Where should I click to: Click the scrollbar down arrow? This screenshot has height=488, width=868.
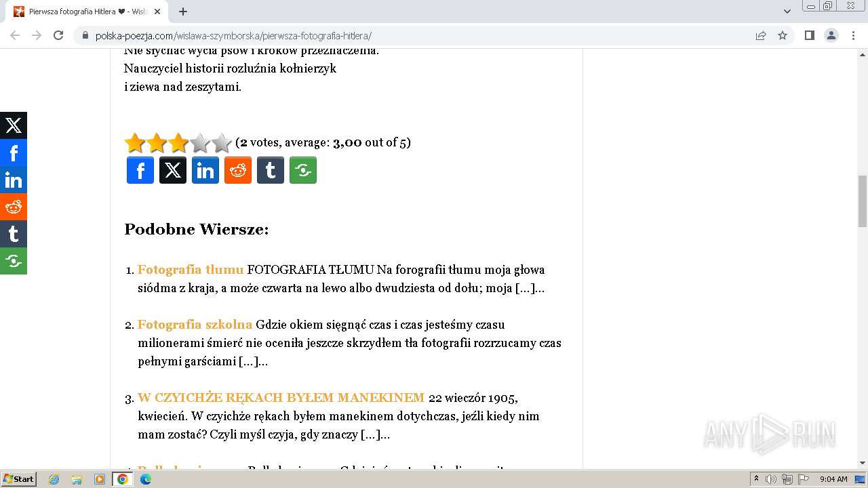tap(863, 463)
